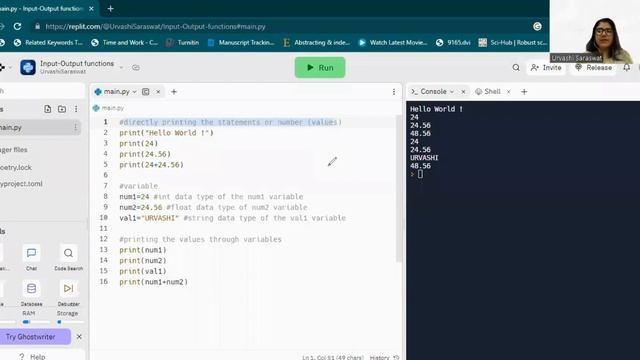The width and height of the screenshot is (640, 360).
Task: Open a new browser tab
Action: (x=111, y=9)
